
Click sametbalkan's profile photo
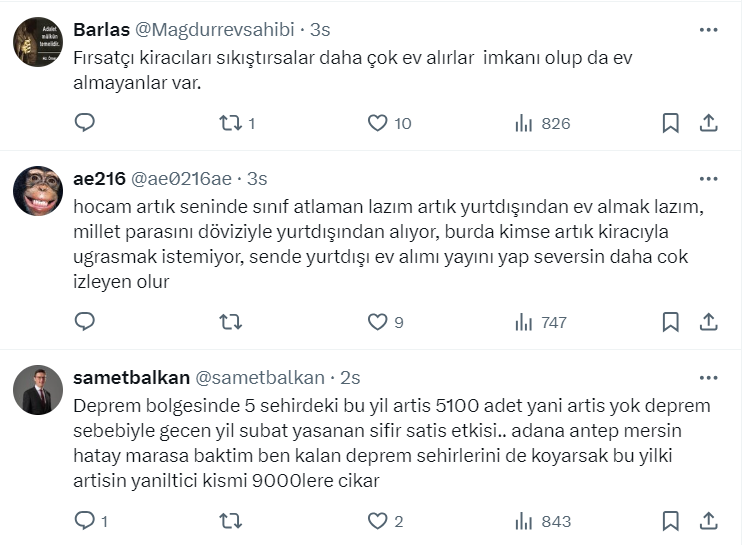[38, 390]
